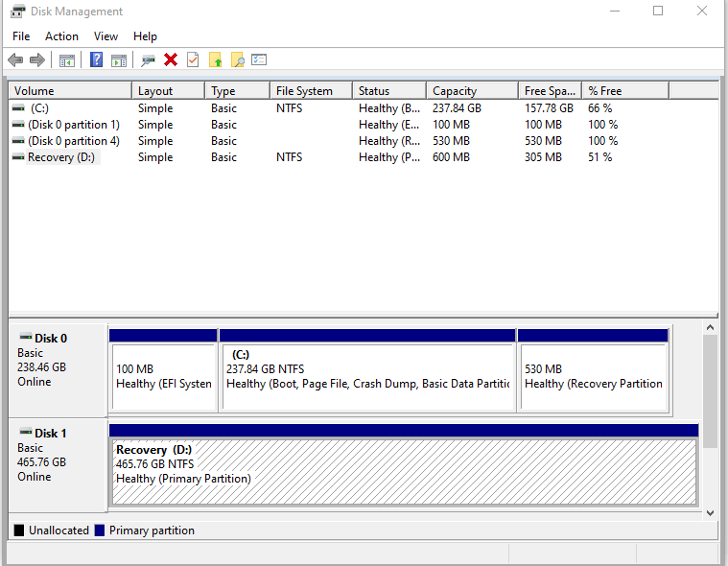Open the View menu
The height and width of the screenshot is (566, 728).
point(106,36)
